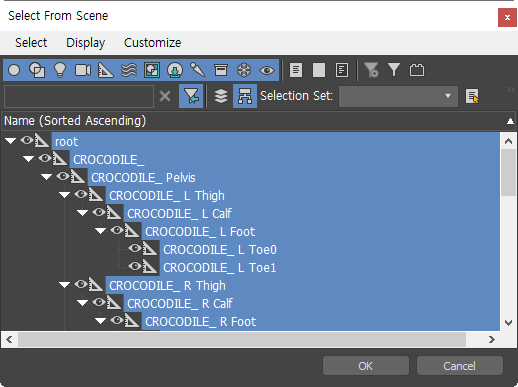
Task: Toggle Display Geometry filter icon
Action: point(14,70)
